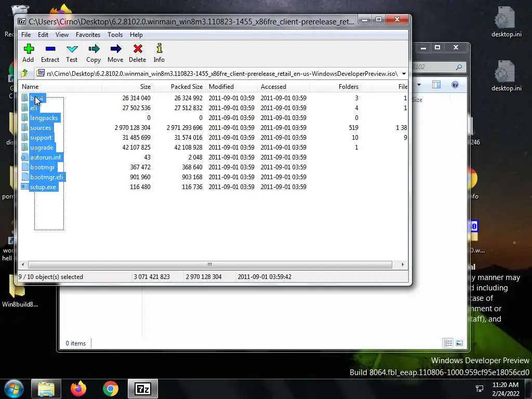Click the Add toolbar icon
This screenshot has height=399, width=532.
point(29,53)
